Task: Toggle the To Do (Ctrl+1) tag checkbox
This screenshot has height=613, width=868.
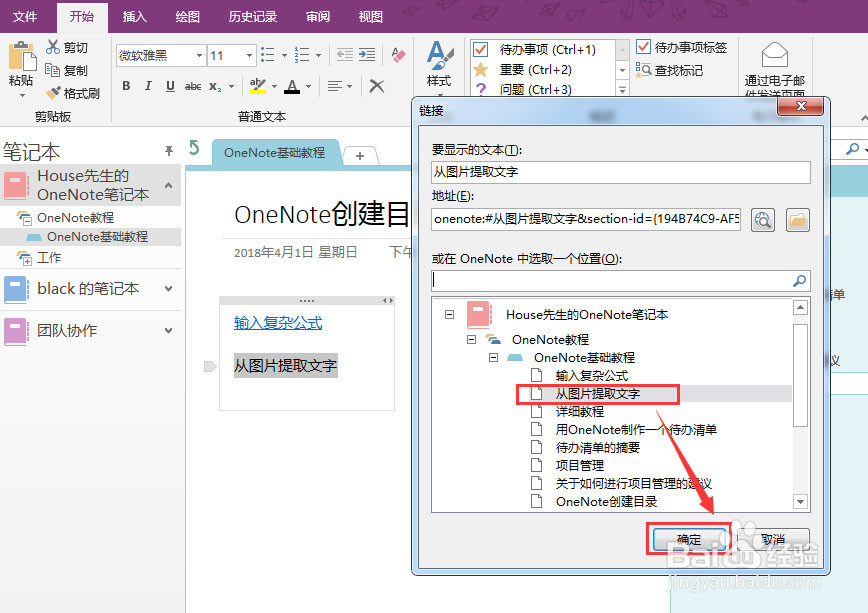Action: click(x=480, y=49)
